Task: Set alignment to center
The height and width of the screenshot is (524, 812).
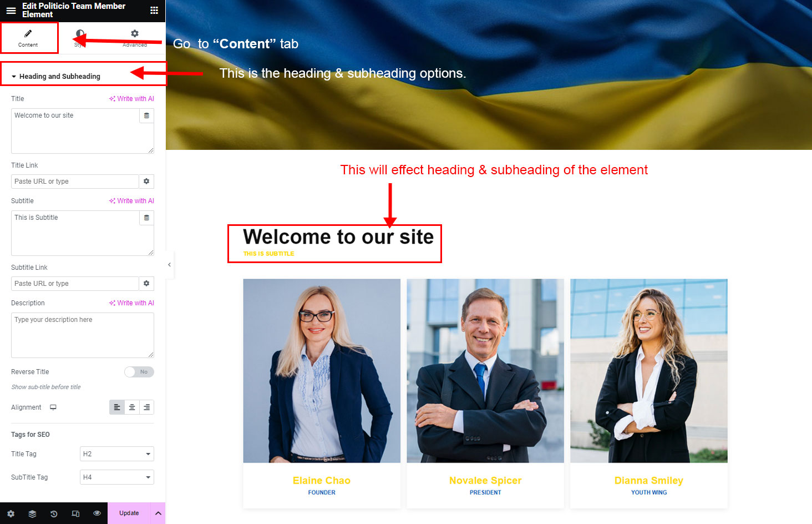Action: point(132,407)
